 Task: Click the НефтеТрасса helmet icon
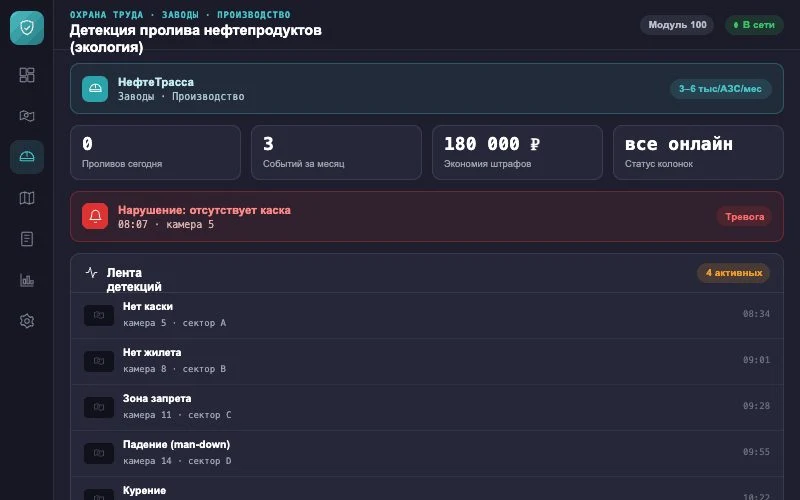tap(95, 89)
